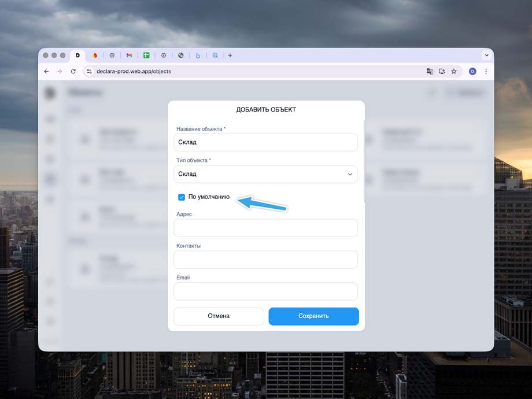532x399 pixels.
Task: Switch to the globe icon tab
Action: coord(181,56)
